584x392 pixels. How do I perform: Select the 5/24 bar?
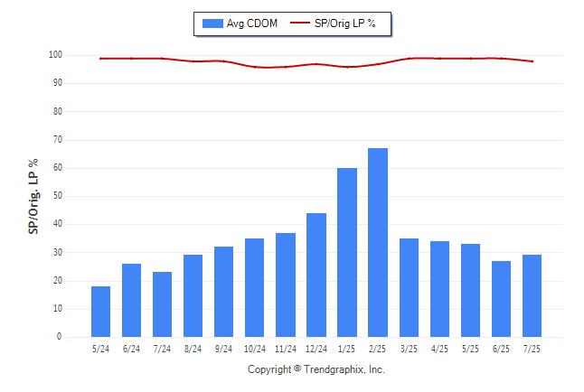point(100,312)
